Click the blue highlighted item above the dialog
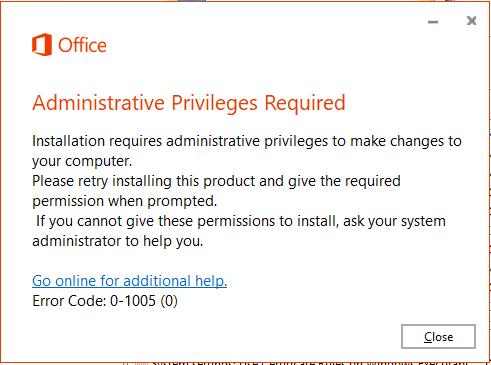491x365 pixels. [x=192, y=1]
